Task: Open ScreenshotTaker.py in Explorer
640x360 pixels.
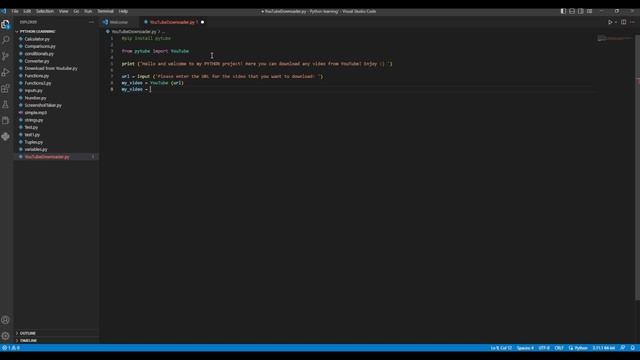Action: click(x=43, y=105)
